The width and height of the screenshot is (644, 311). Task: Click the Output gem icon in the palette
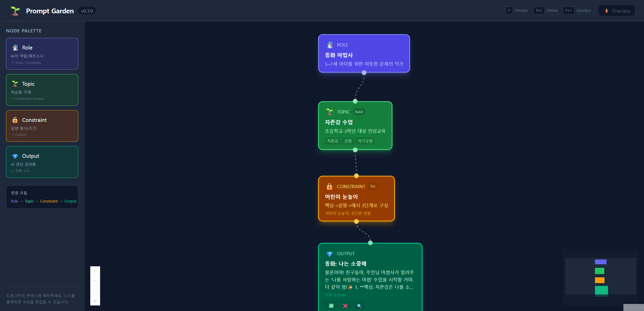coord(15,156)
